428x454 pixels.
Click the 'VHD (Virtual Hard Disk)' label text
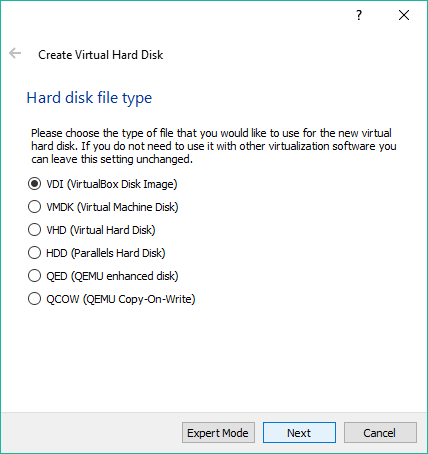[x=101, y=230]
